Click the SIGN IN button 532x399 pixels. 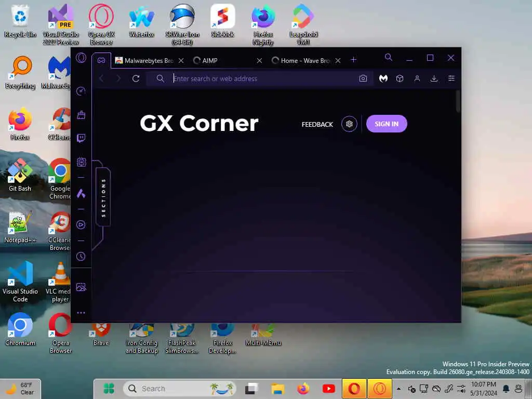pyautogui.click(x=387, y=124)
